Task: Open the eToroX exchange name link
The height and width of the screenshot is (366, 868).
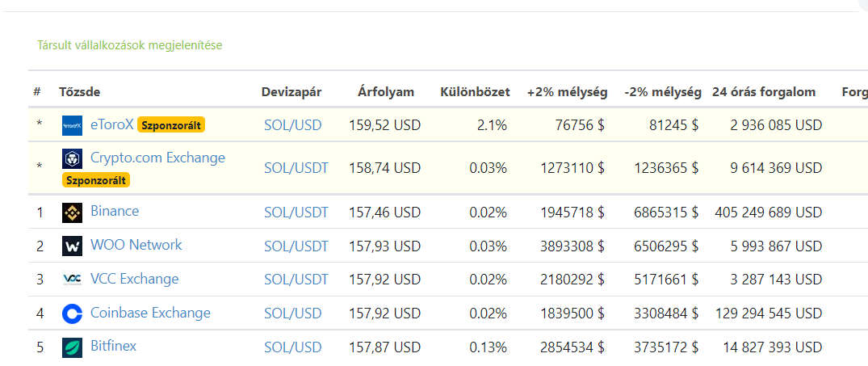Action: point(111,124)
